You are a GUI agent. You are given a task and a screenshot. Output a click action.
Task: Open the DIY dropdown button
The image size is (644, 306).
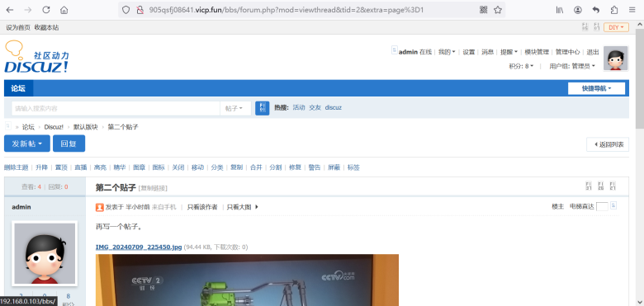pos(616,27)
